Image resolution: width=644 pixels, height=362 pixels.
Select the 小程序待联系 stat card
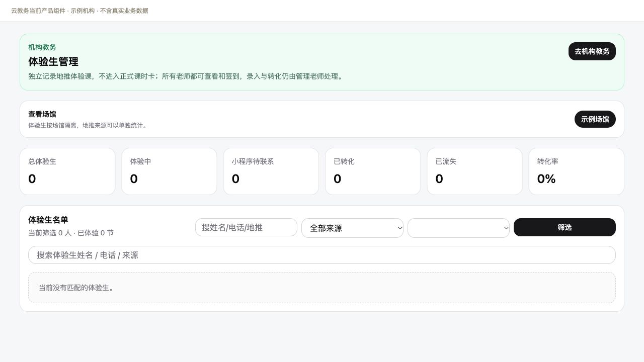click(271, 171)
